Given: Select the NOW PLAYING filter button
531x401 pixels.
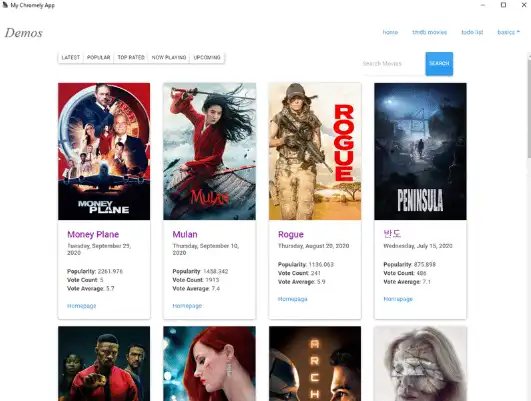Looking at the screenshot, I should 169,58.
